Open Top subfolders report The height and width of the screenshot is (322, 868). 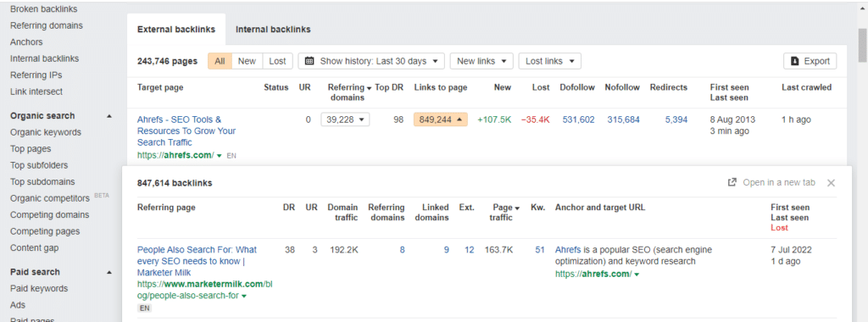(39, 165)
